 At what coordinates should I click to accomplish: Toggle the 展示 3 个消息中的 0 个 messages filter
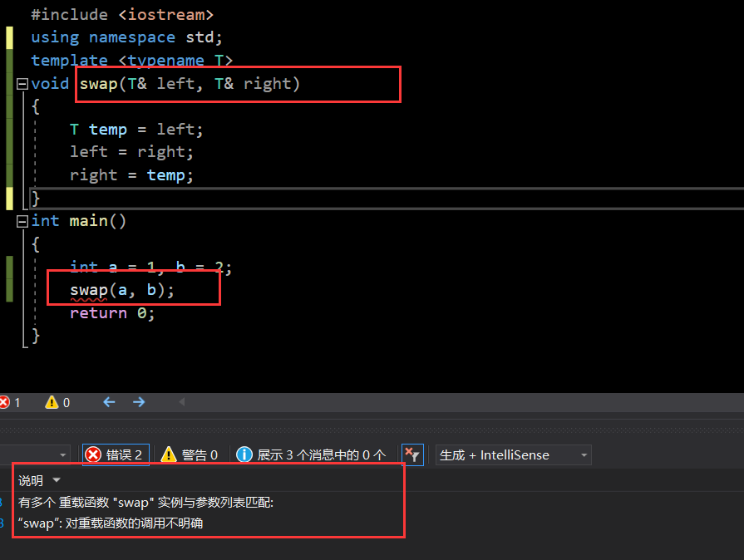click(x=311, y=454)
